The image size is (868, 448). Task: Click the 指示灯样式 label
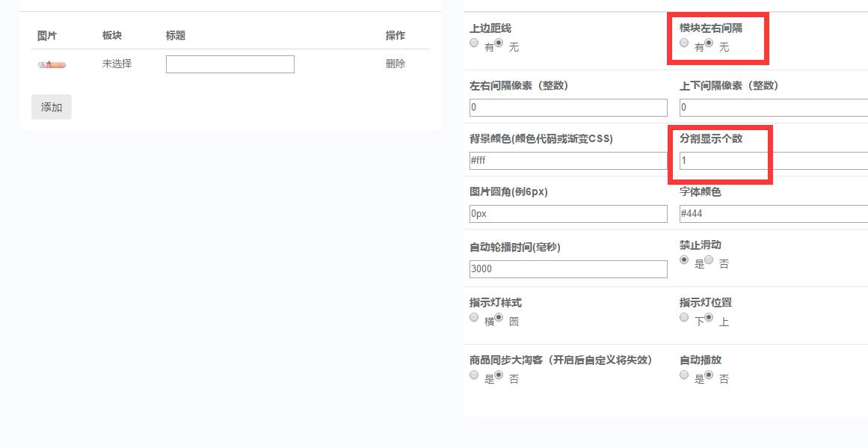496,303
